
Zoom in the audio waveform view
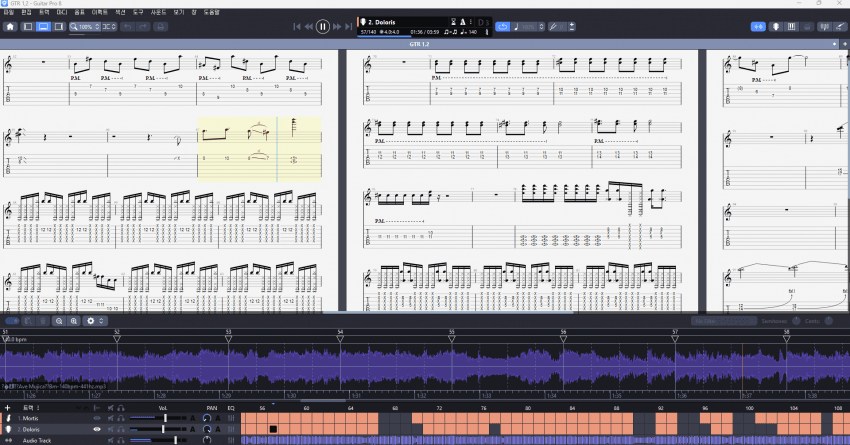(73, 321)
